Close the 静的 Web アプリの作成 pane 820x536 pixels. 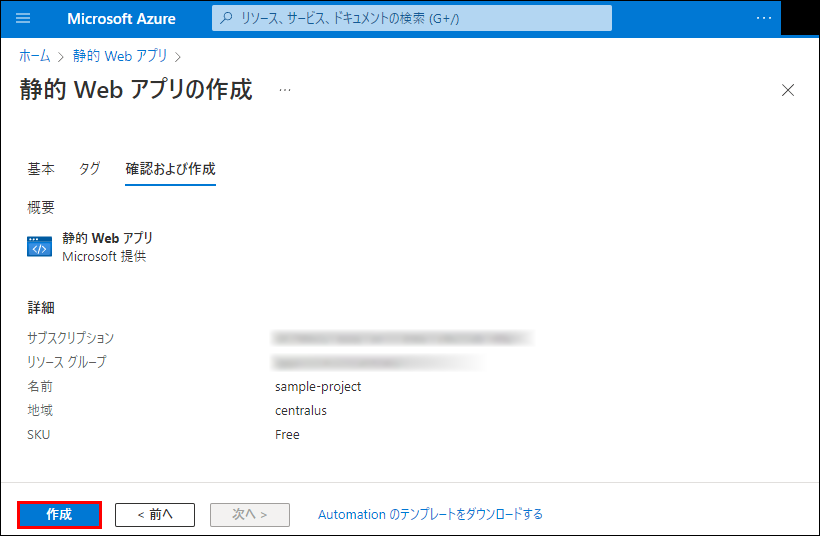[788, 90]
